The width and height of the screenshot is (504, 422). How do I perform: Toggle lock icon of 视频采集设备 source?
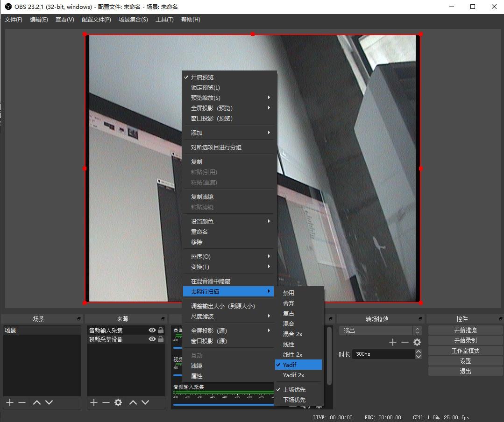pos(161,339)
